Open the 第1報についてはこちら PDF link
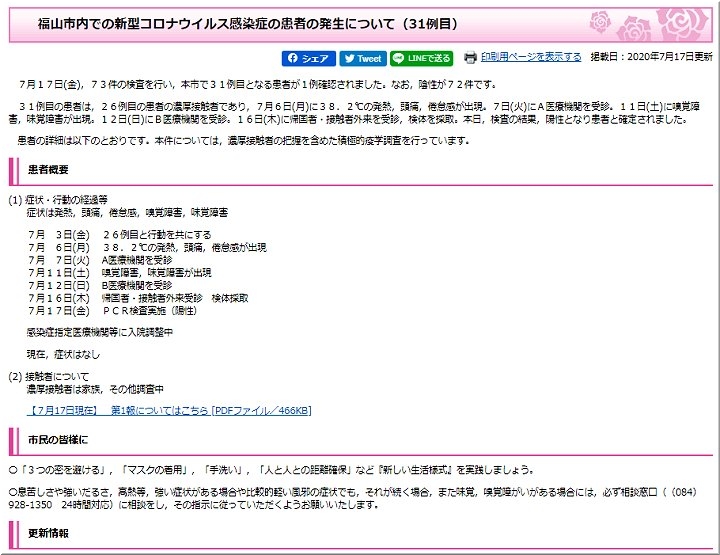 [x=170, y=411]
